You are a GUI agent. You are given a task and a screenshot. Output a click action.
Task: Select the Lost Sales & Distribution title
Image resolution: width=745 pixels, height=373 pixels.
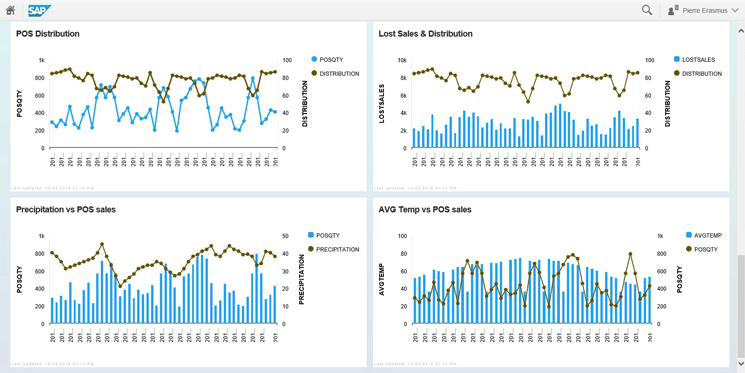(x=425, y=34)
